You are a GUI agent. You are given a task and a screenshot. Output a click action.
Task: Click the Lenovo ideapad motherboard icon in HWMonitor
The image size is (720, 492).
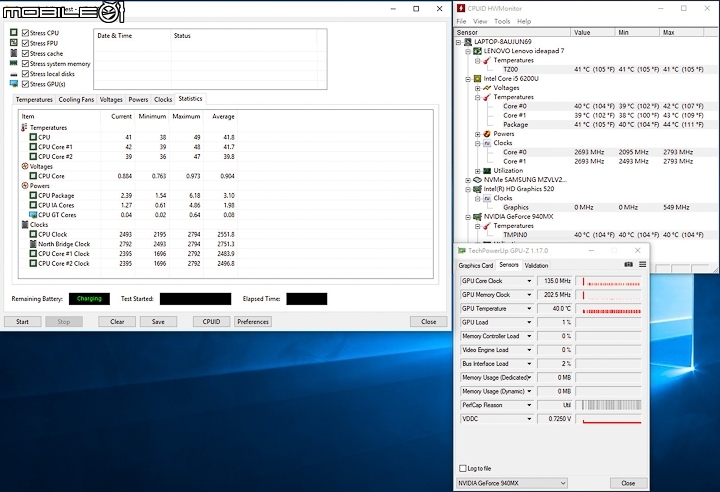478,51
